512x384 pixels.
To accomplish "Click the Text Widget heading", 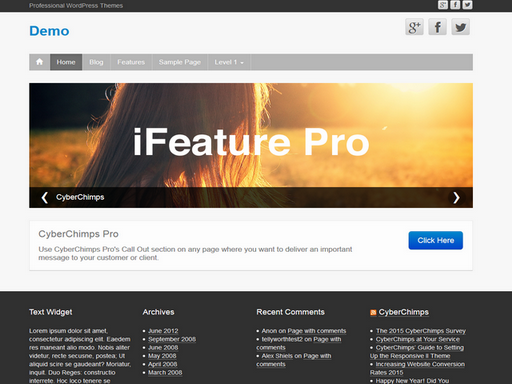I will [51, 312].
